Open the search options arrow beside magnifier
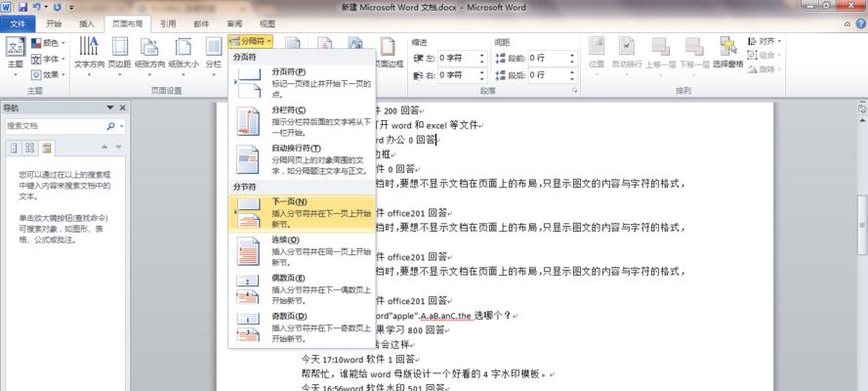Image resolution: width=868 pixels, height=391 pixels. pyautogui.click(x=121, y=126)
